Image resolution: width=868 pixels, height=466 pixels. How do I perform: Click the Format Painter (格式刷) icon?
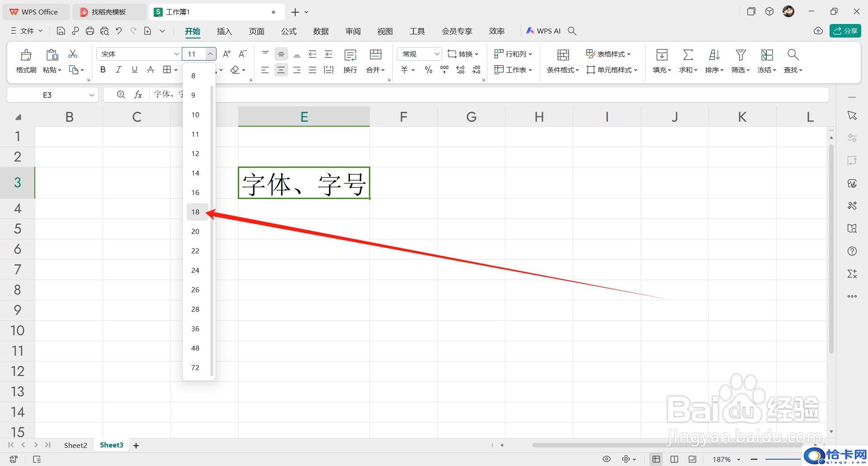[x=26, y=55]
